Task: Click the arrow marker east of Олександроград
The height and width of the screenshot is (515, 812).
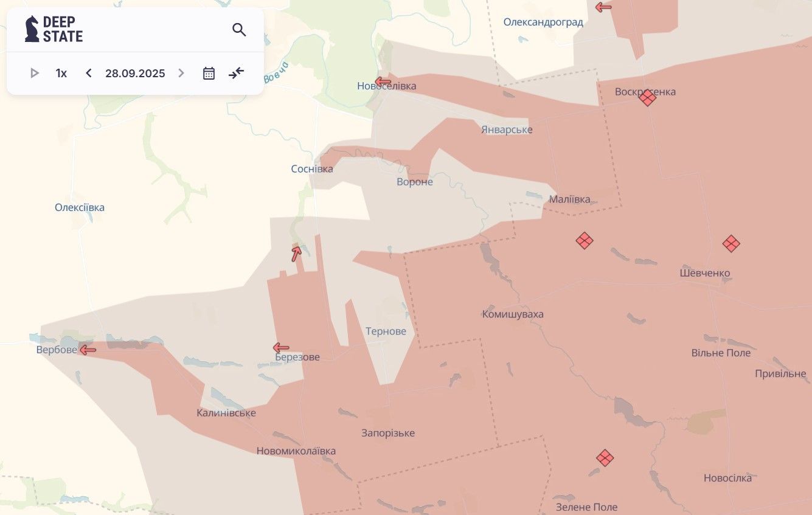Action: (x=603, y=7)
